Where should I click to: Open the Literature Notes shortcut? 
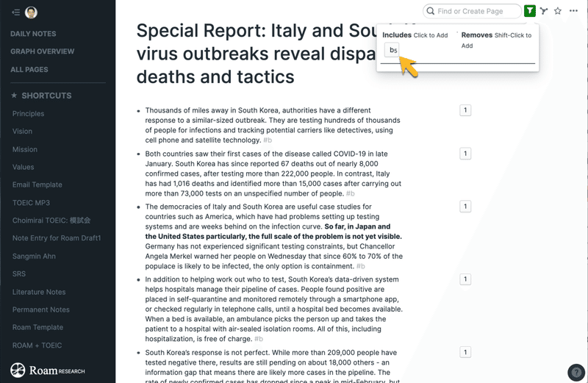coord(39,292)
